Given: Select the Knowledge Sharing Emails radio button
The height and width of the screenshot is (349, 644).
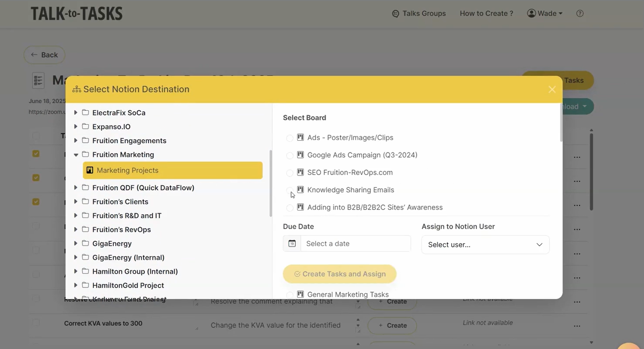Looking at the screenshot, I should click(x=290, y=190).
